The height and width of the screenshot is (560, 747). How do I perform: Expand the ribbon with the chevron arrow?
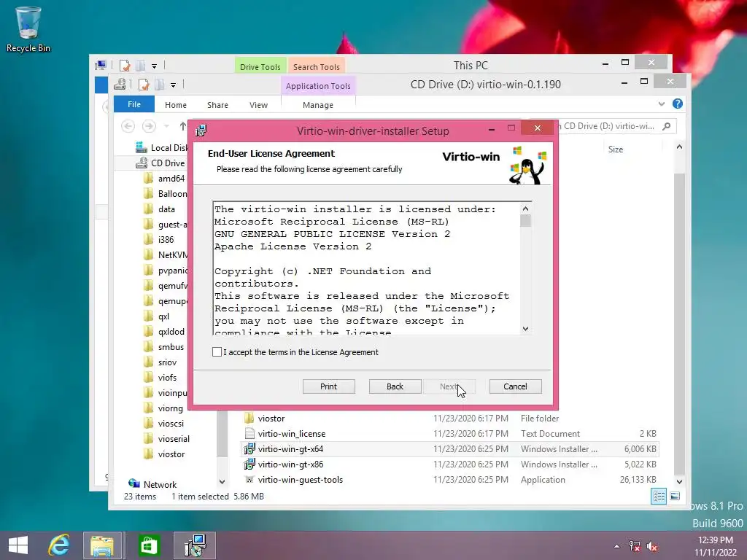[x=661, y=104]
